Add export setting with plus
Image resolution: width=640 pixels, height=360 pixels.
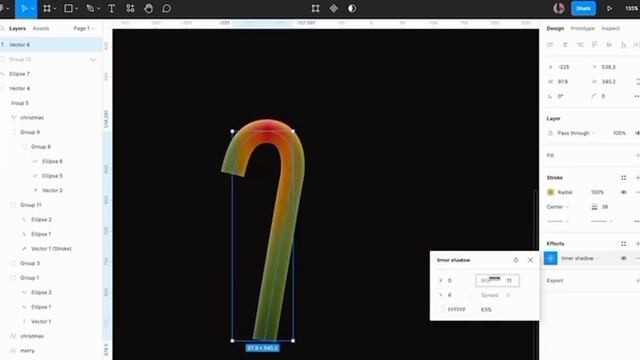[637, 281]
